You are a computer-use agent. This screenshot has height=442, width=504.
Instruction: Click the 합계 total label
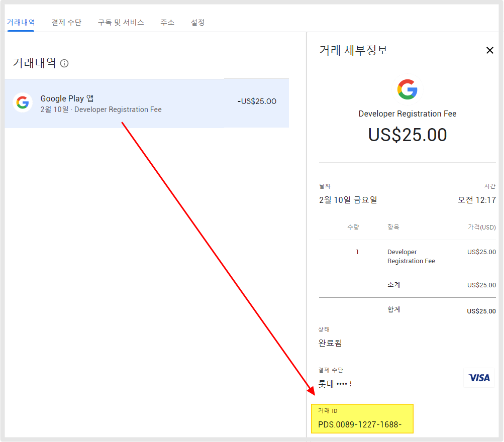(394, 309)
